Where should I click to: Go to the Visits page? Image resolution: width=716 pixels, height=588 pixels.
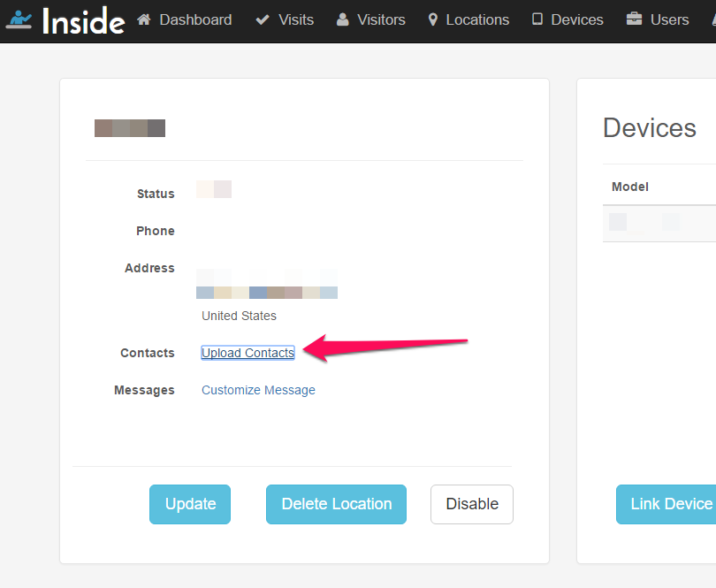pyautogui.click(x=296, y=19)
